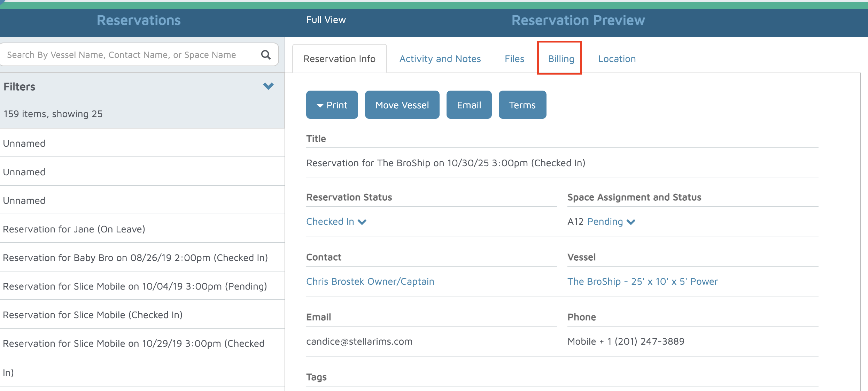Click the Move Vessel button
Image resolution: width=868 pixels, height=391 pixels.
pos(402,105)
